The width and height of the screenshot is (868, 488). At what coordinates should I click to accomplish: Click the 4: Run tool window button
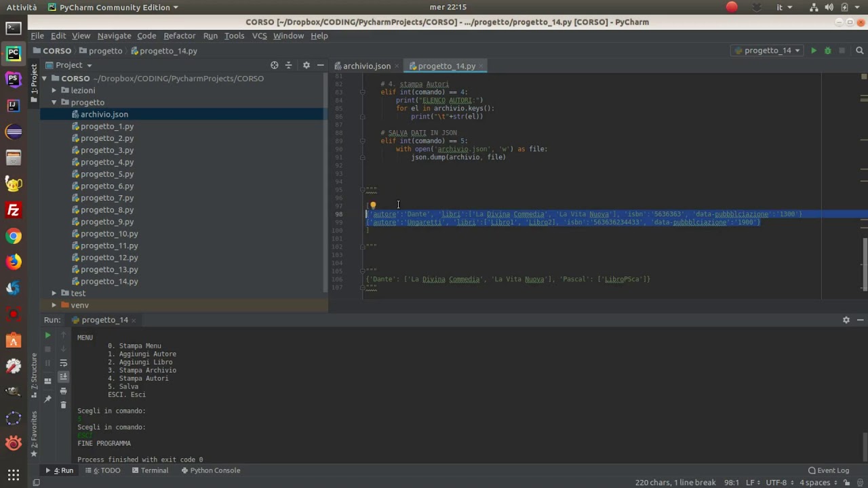(x=59, y=470)
